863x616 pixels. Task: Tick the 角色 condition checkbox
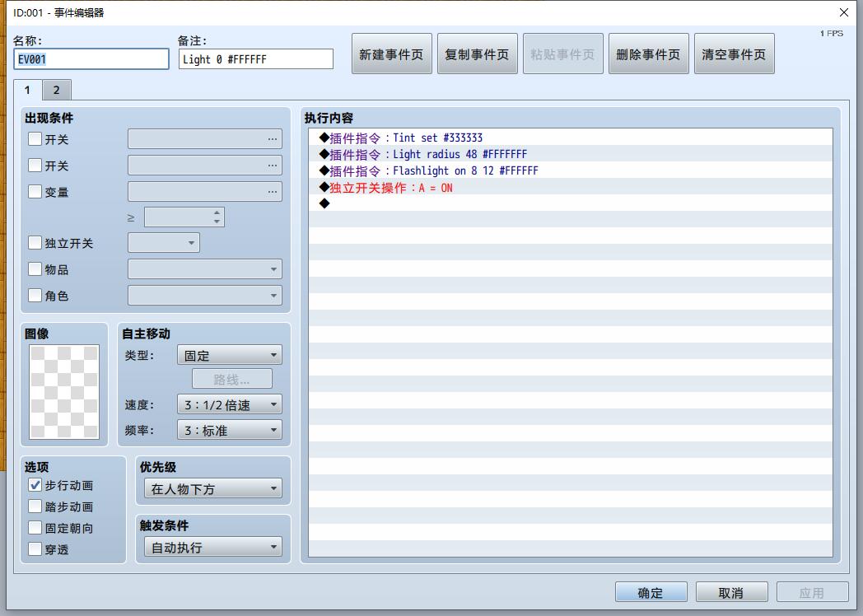coord(35,296)
